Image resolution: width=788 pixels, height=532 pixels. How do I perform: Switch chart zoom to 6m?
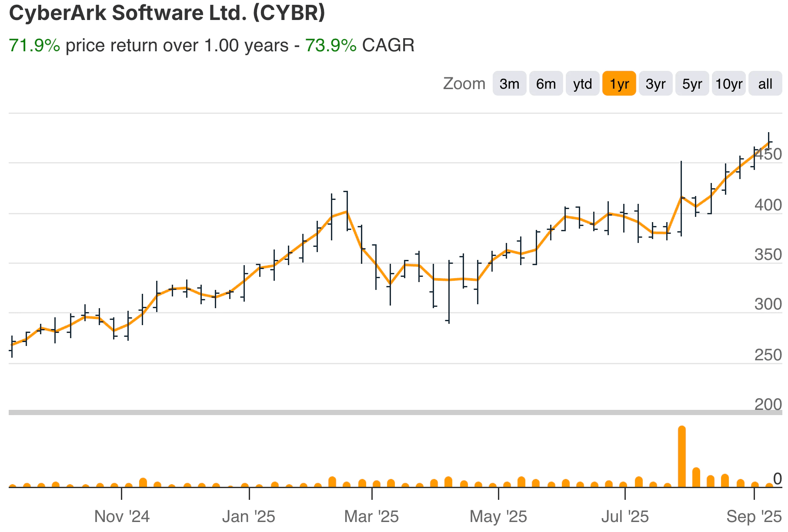(x=546, y=83)
